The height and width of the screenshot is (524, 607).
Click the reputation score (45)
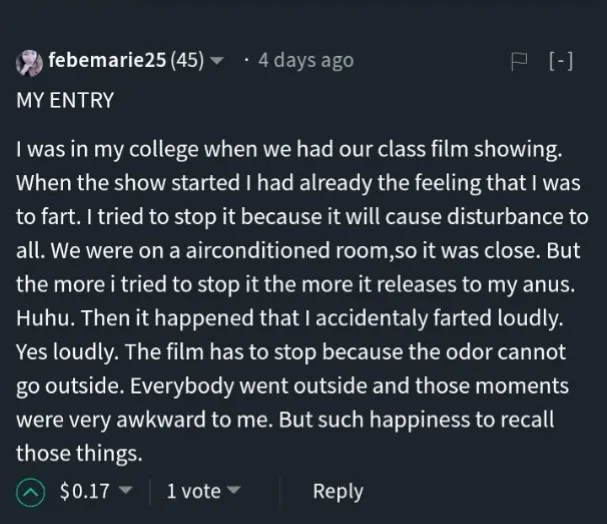coord(187,60)
